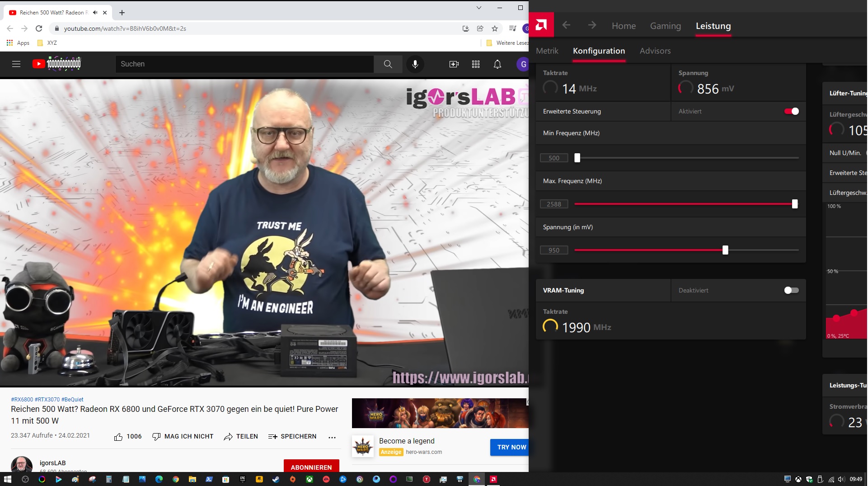This screenshot has width=868, height=486.
Task: Open the Weitere Lesezeichen bookmarks folder
Action: tap(507, 43)
